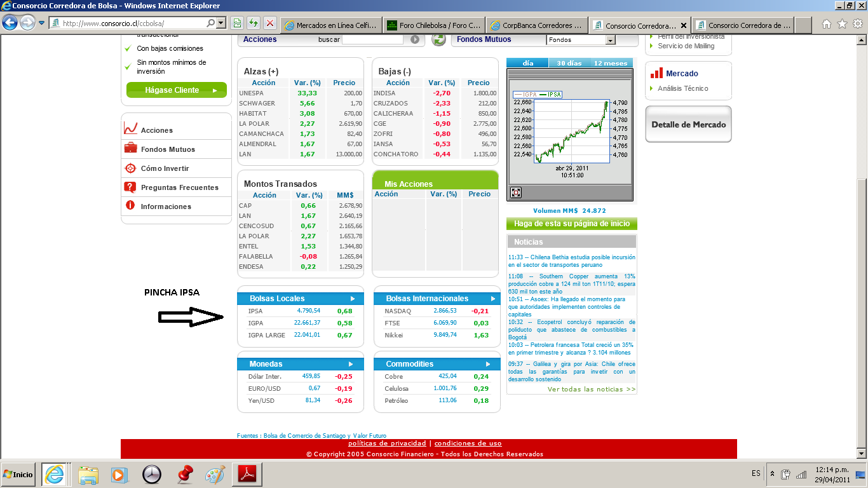The width and height of the screenshot is (868, 488).
Task: Switch to the Foro Chilebolsa tab
Action: [x=435, y=25]
